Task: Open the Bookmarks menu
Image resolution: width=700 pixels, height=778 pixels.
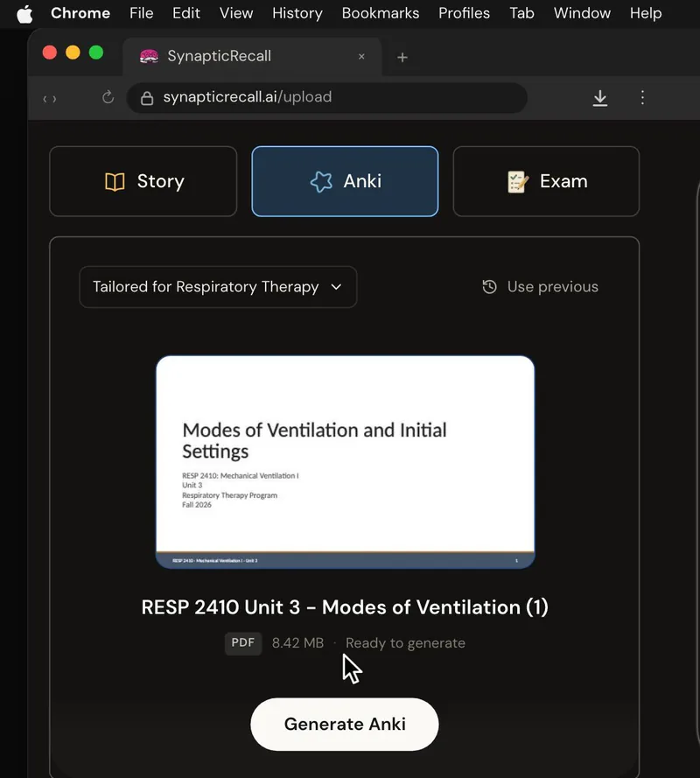Action: click(381, 13)
